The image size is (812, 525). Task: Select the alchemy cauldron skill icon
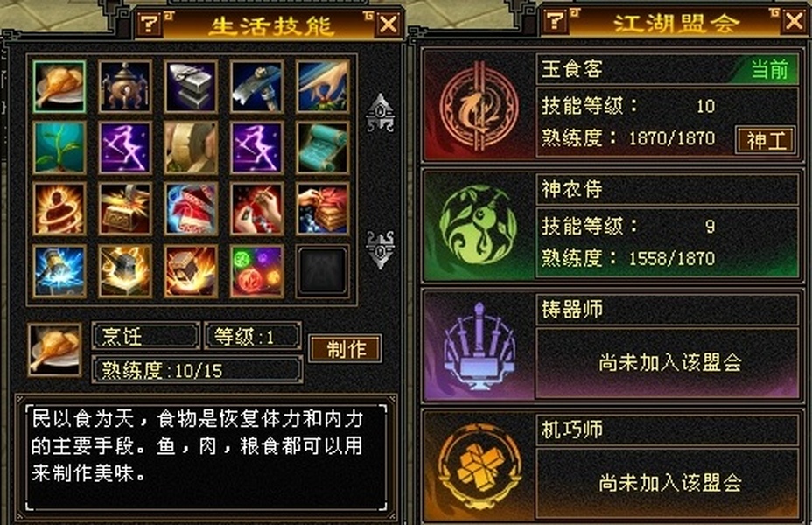[125, 87]
